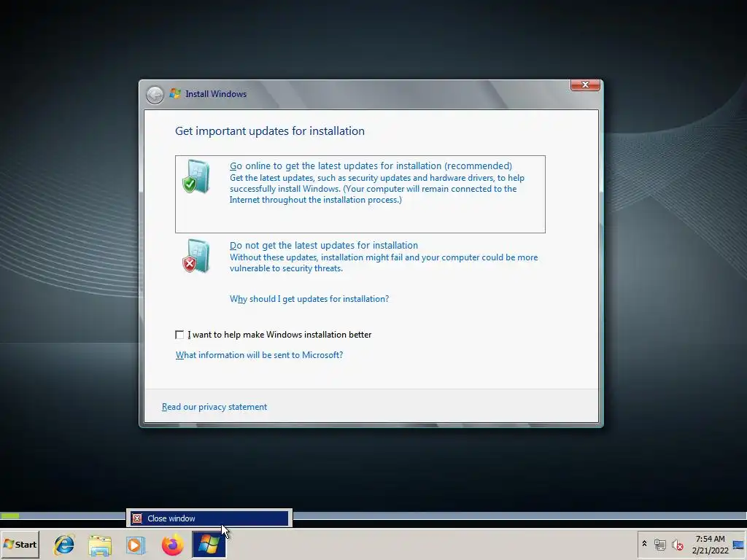Click the Install Windows taskbar button
The image size is (747, 560).
[x=209, y=545]
